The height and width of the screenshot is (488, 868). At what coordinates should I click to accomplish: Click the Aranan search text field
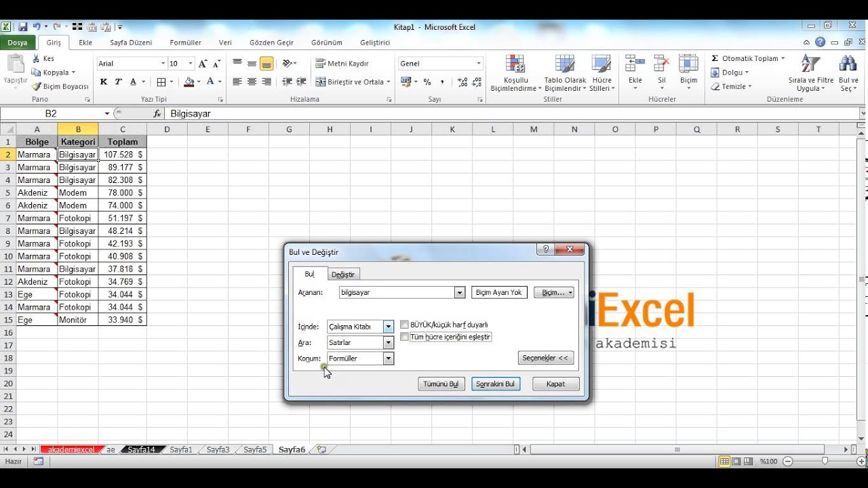(x=397, y=293)
